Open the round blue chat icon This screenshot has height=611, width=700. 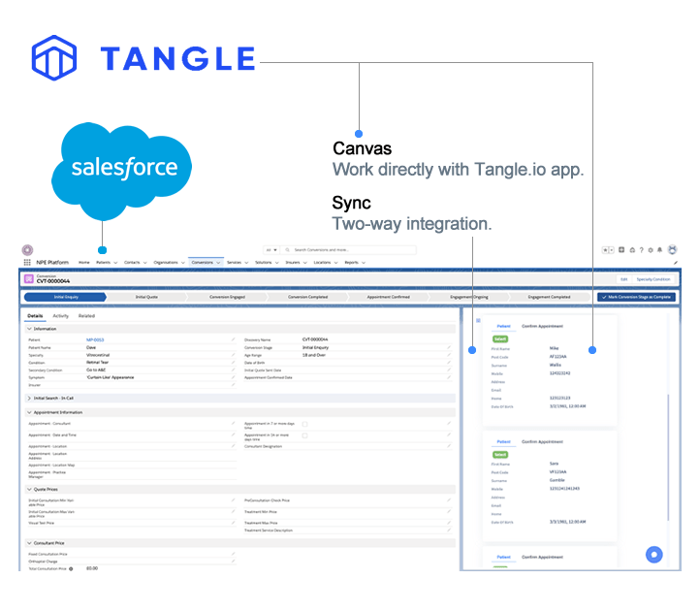pos(654,555)
